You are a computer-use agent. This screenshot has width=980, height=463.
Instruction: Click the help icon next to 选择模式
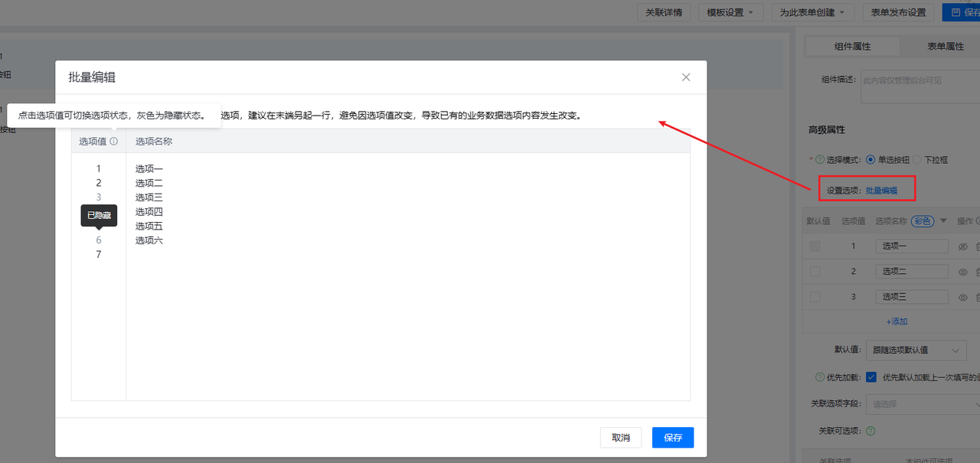pyautogui.click(x=818, y=160)
